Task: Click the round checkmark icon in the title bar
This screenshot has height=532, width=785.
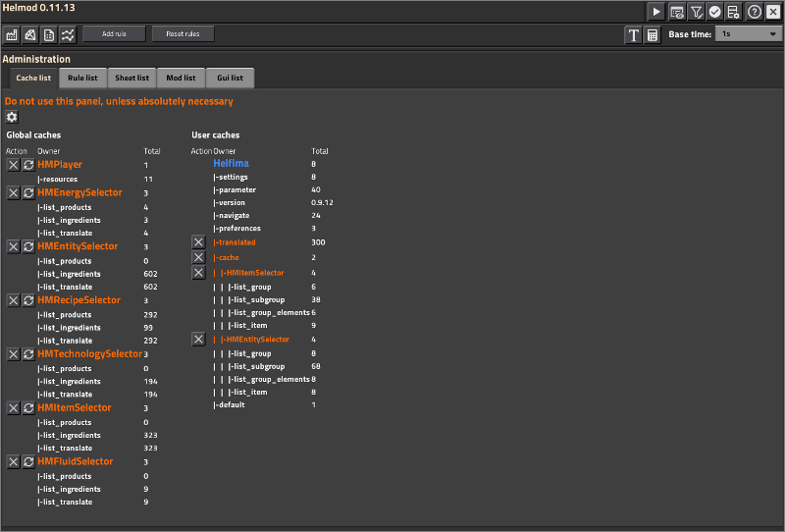Action: (714, 12)
